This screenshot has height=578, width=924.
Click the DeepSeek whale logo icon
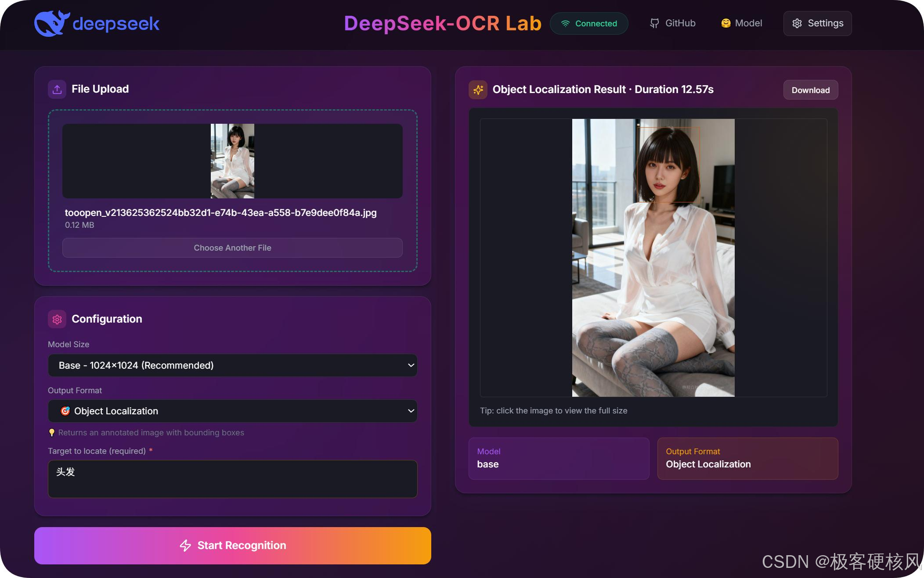(51, 23)
